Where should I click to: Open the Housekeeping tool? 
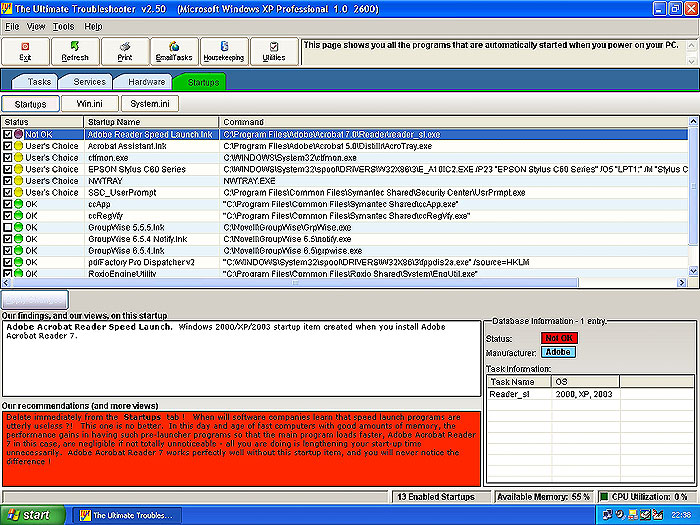coord(224,52)
